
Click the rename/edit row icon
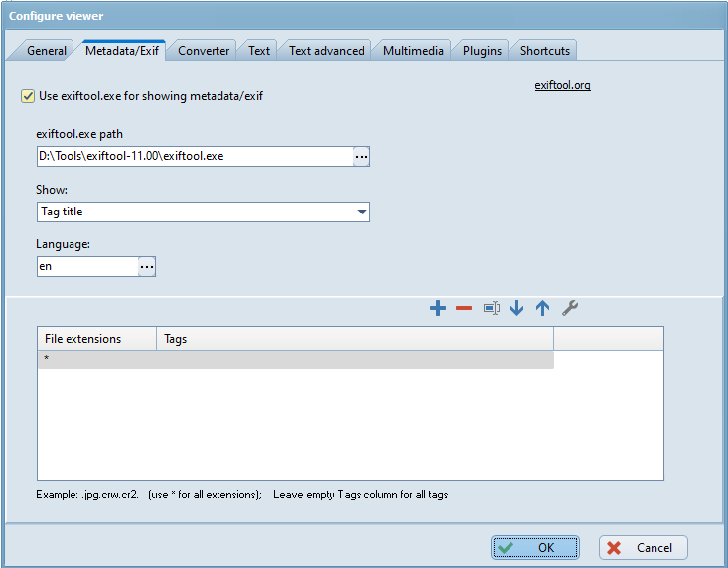point(492,308)
